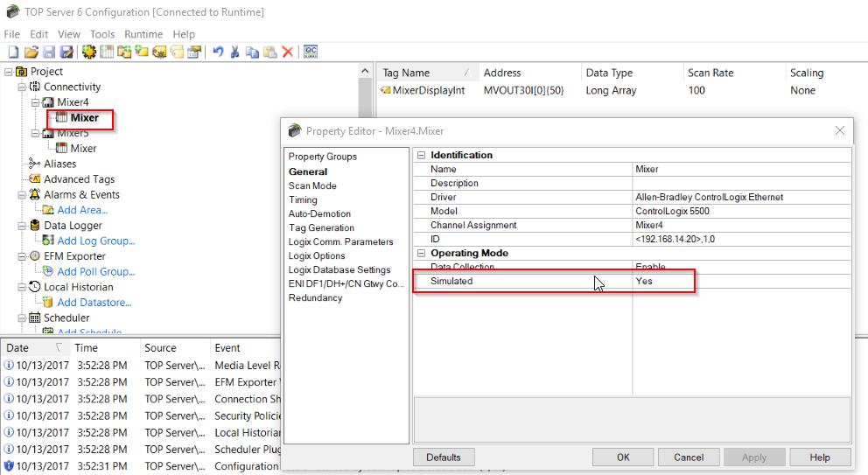The image size is (868, 475).
Task: Collapse the Alarms & Events node
Action: click(x=22, y=195)
